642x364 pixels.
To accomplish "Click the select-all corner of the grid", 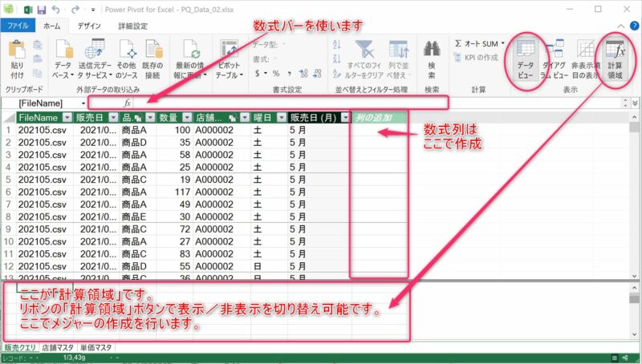I will pos(9,118).
